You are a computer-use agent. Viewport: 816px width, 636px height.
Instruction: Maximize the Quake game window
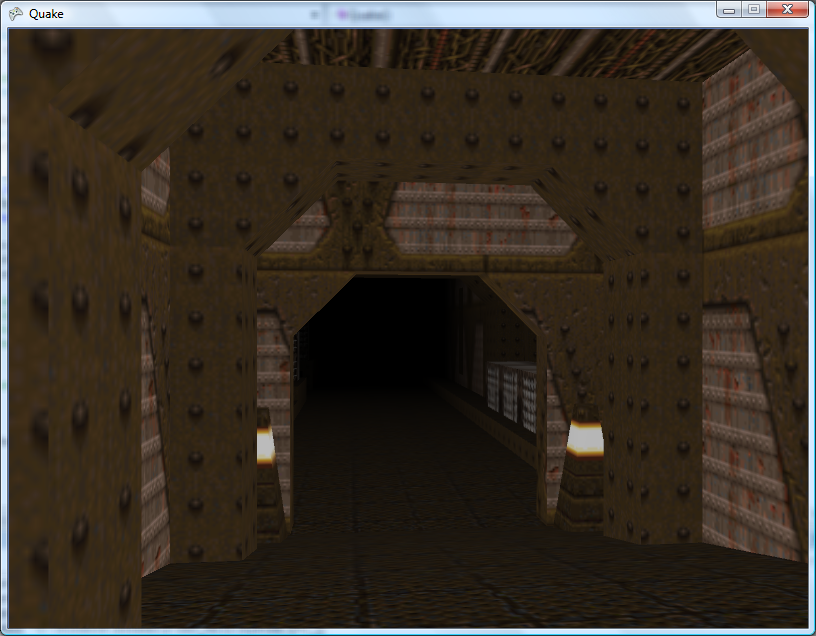pos(754,9)
